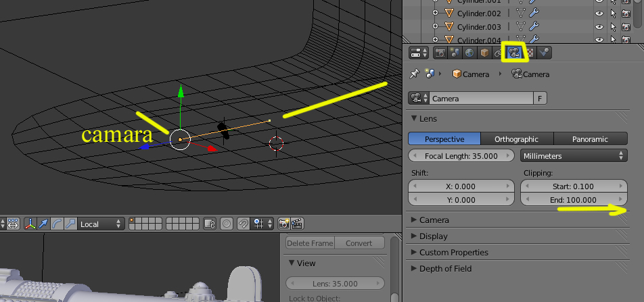Click the mesh data icon of Cylinder.003
Image resolution: width=644 pixels, height=302 pixels.
pos(521,27)
